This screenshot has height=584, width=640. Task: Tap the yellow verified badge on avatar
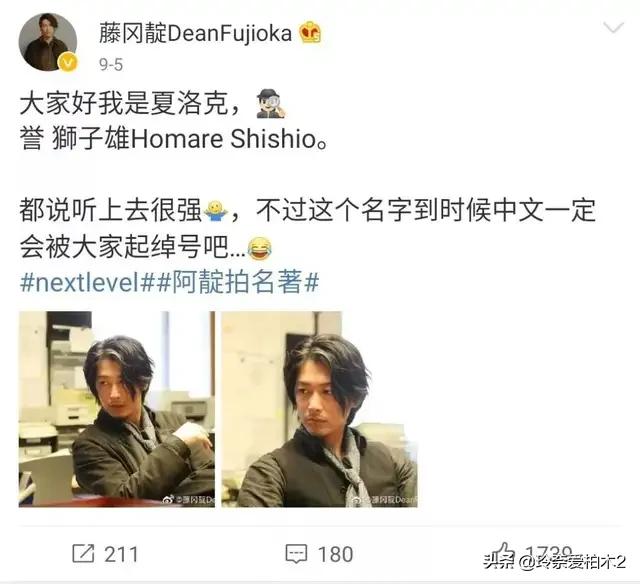(68, 62)
